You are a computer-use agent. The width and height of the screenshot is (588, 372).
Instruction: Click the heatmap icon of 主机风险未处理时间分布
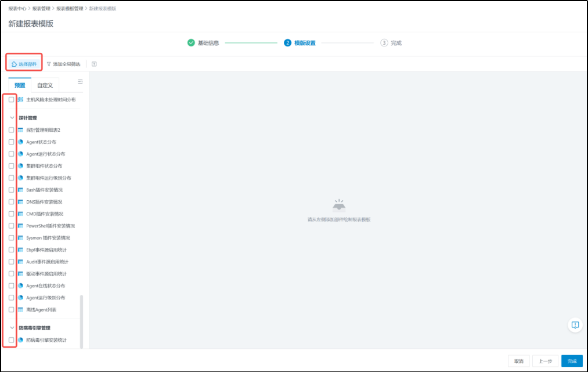point(21,99)
